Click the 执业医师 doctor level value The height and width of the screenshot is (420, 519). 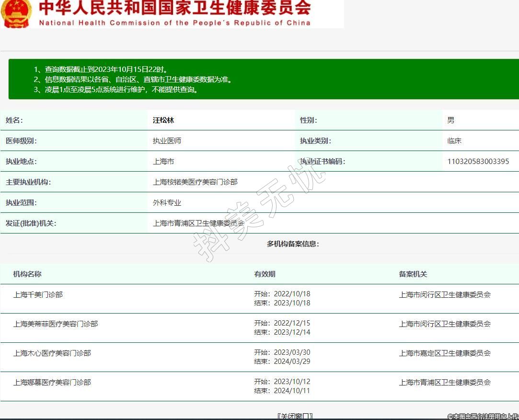167,141
